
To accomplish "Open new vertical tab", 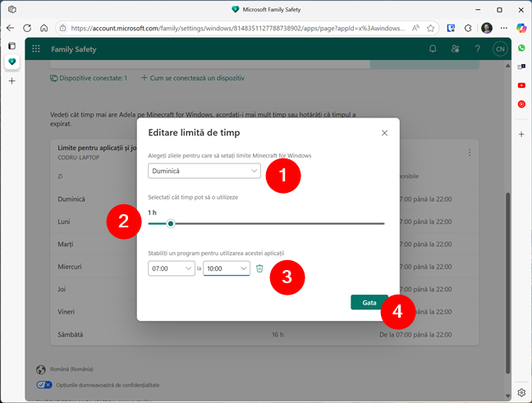I will [x=11, y=80].
